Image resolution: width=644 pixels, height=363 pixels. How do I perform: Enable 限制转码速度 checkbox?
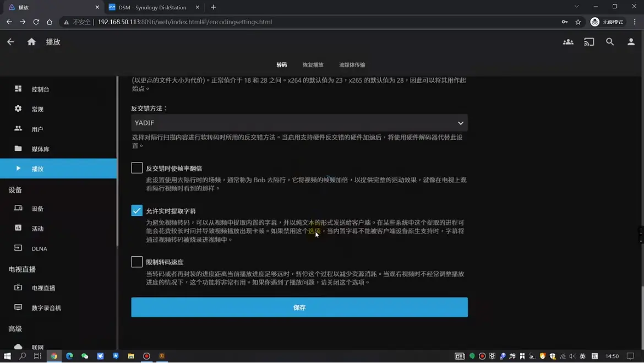click(137, 262)
